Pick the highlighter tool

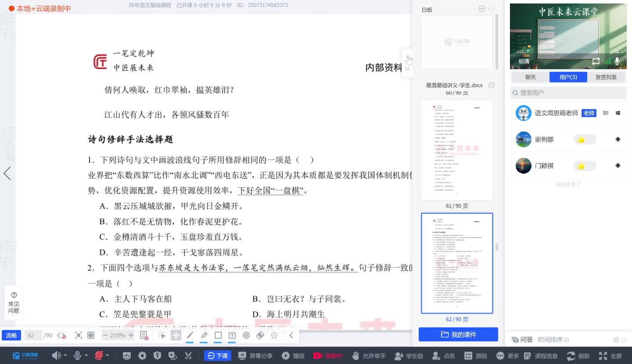[204, 335]
